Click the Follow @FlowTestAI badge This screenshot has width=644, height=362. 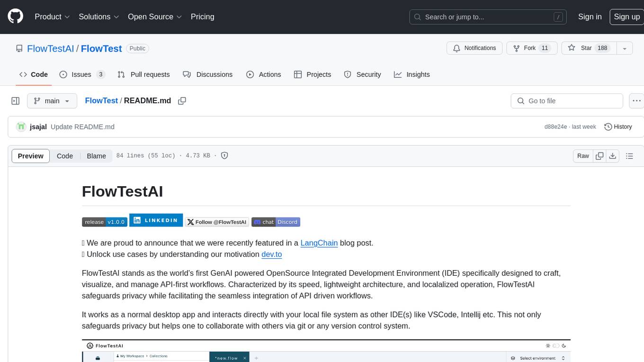coord(217,222)
